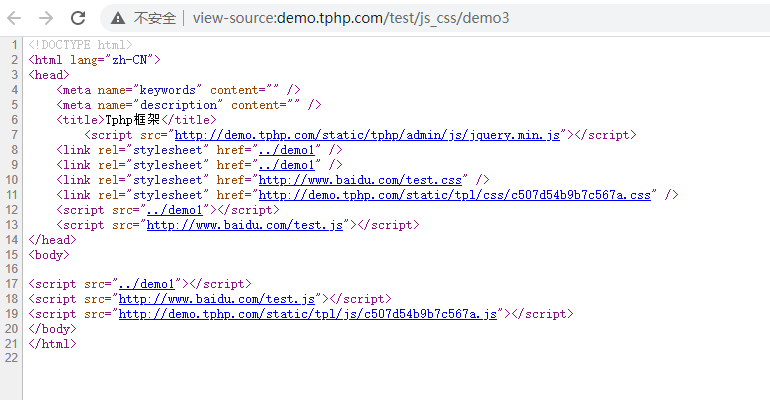770x400 pixels.
Task: Open the ../demo1 stylesheet link on line 9
Action: [x=286, y=165]
